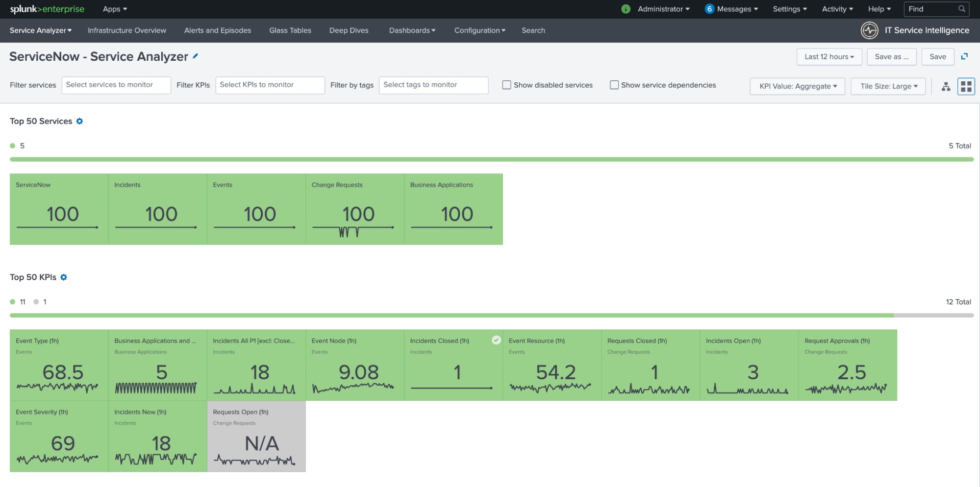
Task: Click the gray 1 KPI status count
Action: pos(40,302)
